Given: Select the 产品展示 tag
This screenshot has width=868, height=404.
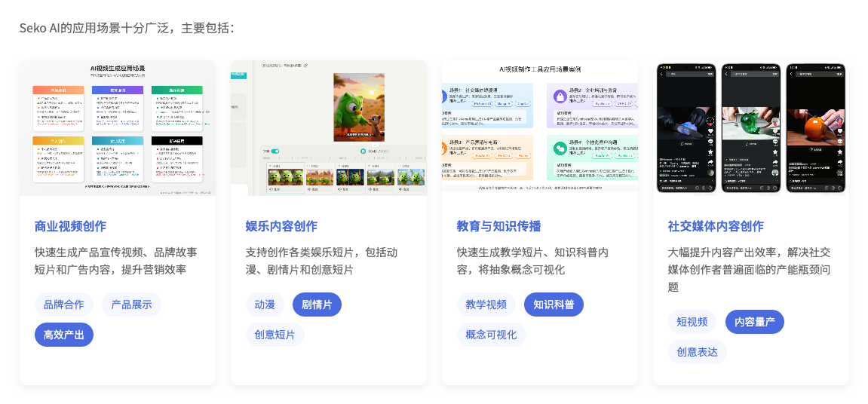Looking at the screenshot, I should tap(131, 305).
